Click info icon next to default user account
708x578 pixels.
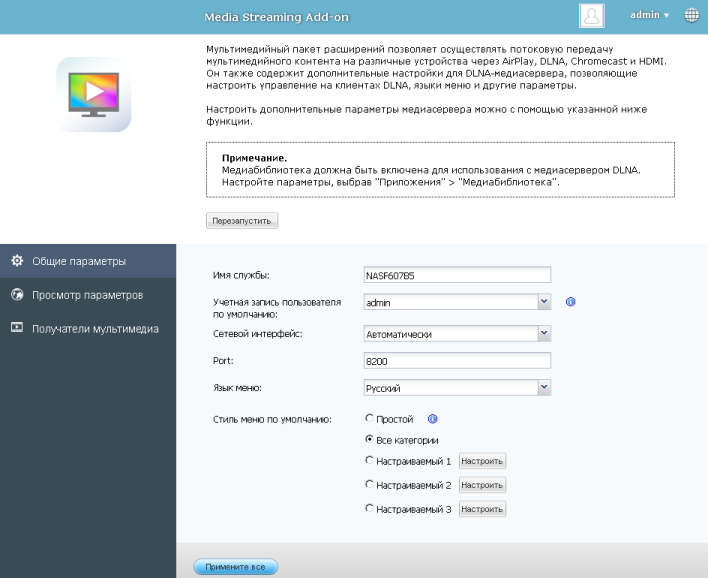click(570, 302)
